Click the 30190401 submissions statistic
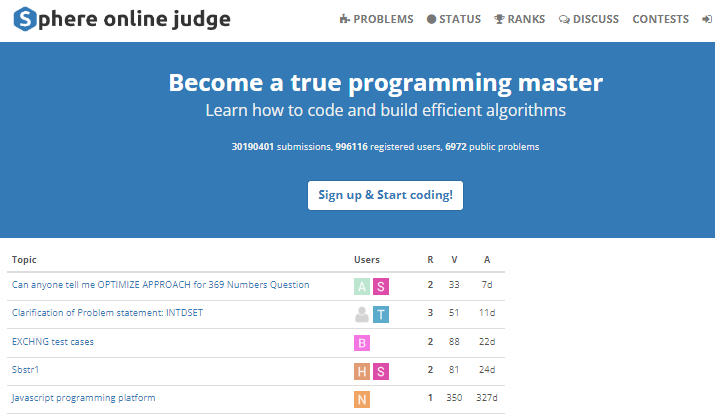This screenshot has height=420, width=715. 281,147
